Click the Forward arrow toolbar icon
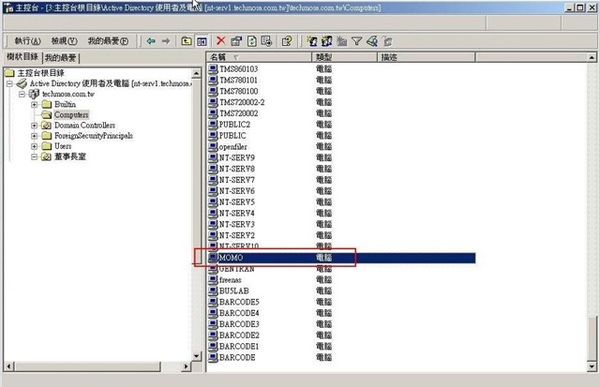 click(x=165, y=41)
